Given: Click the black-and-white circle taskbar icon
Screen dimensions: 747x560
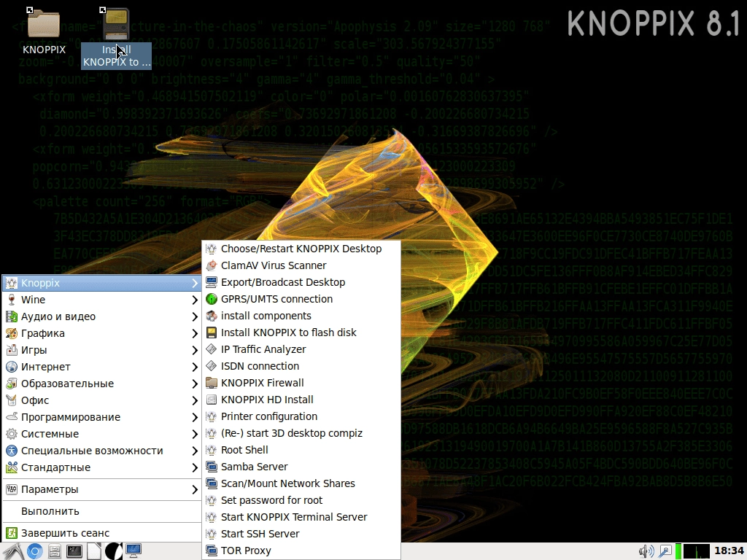Looking at the screenshot, I should 113,551.
